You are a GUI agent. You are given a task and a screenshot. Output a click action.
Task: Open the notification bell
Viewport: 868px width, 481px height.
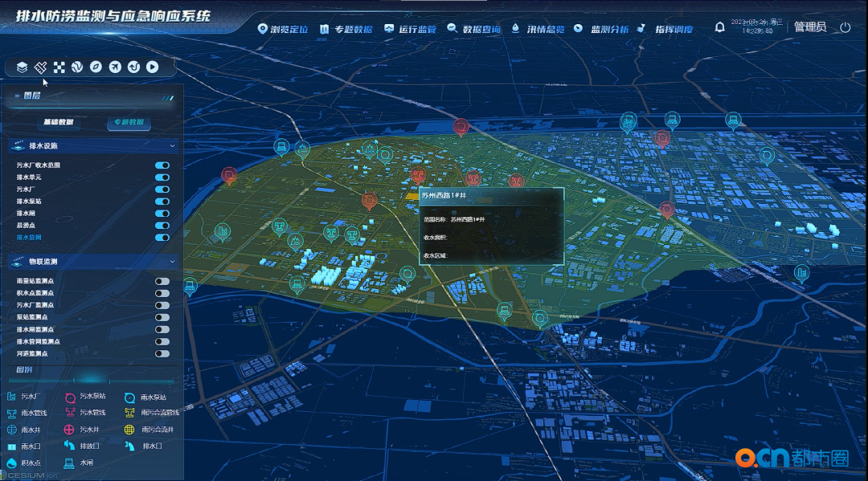(719, 27)
